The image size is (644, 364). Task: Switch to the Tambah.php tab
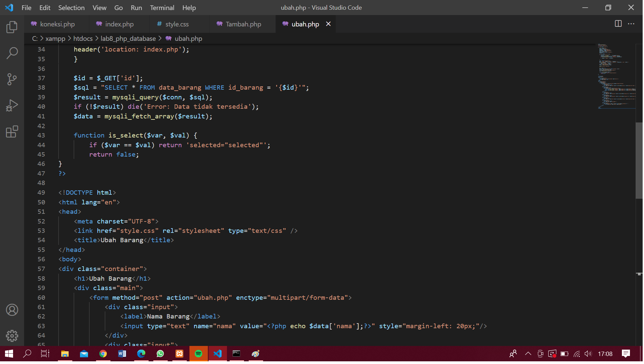pos(243,24)
